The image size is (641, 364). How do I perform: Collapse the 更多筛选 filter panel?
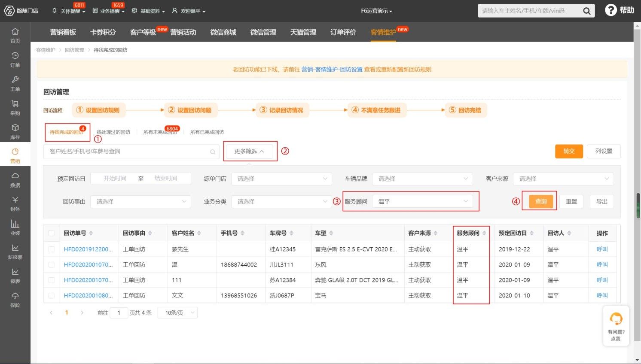(x=249, y=151)
